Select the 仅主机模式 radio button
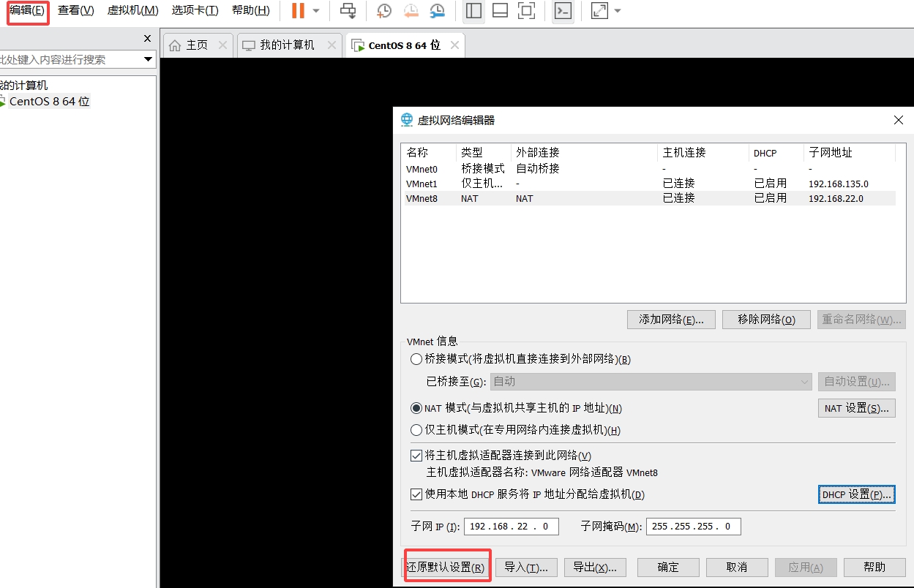Screen dimensions: 914x588 416,430
